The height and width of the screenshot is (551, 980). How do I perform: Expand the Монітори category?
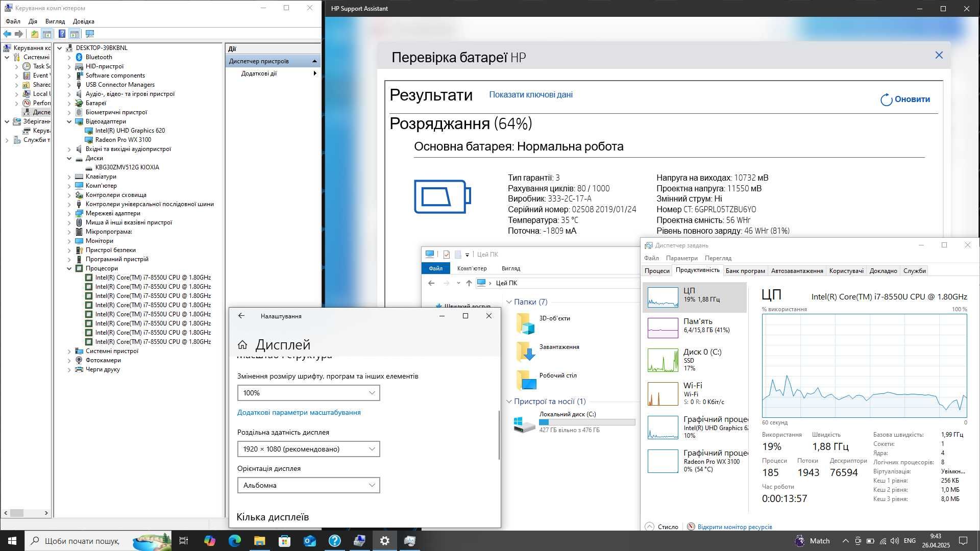(x=69, y=241)
